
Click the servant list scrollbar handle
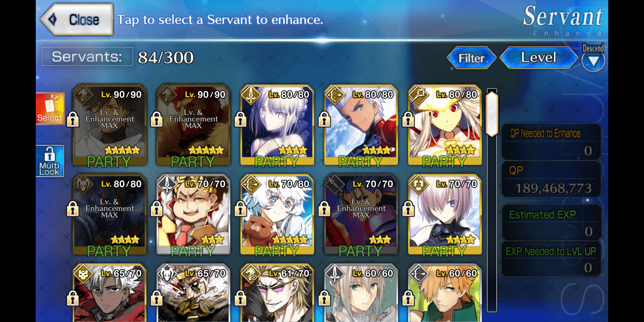(492, 114)
